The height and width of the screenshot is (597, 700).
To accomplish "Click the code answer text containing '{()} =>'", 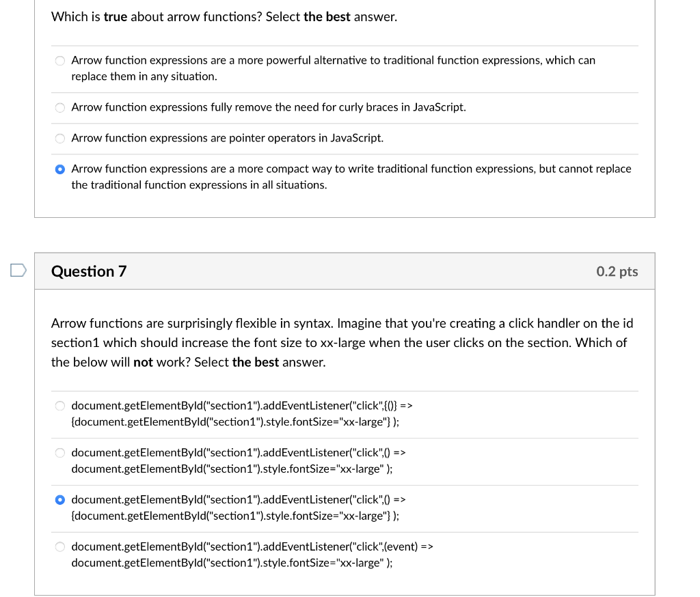I will point(242,413).
